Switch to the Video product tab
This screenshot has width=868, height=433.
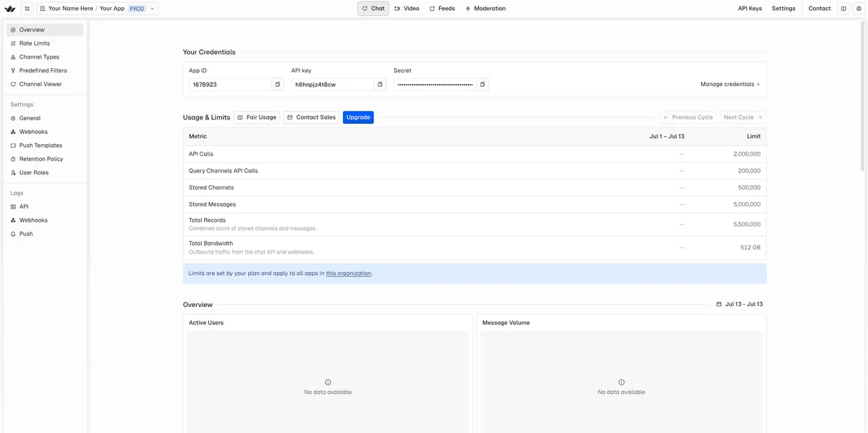coord(407,9)
